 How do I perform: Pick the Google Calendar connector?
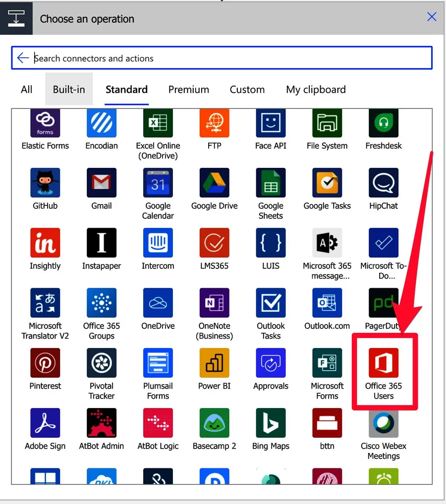click(158, 183)
